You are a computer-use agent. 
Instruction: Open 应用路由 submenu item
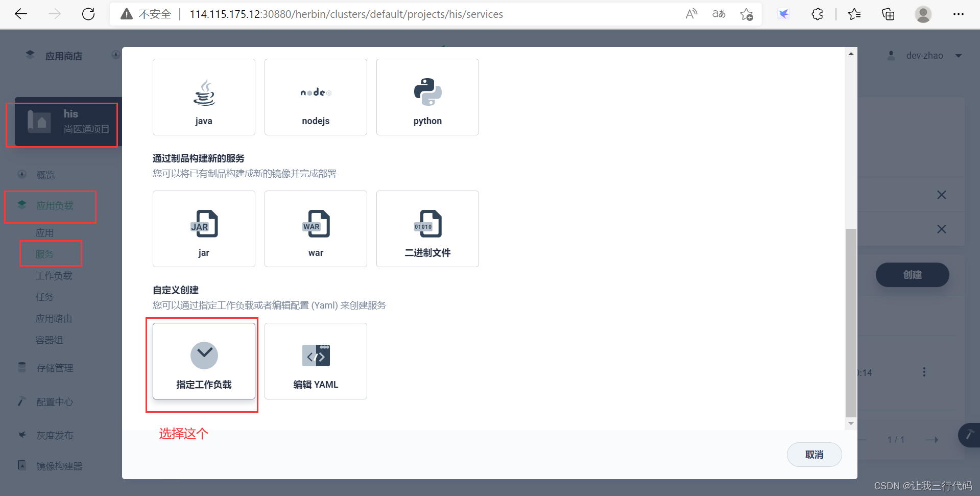point(54,319)
